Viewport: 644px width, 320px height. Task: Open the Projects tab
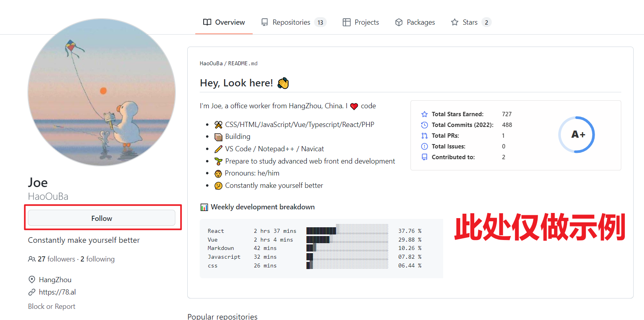(361, 22)
